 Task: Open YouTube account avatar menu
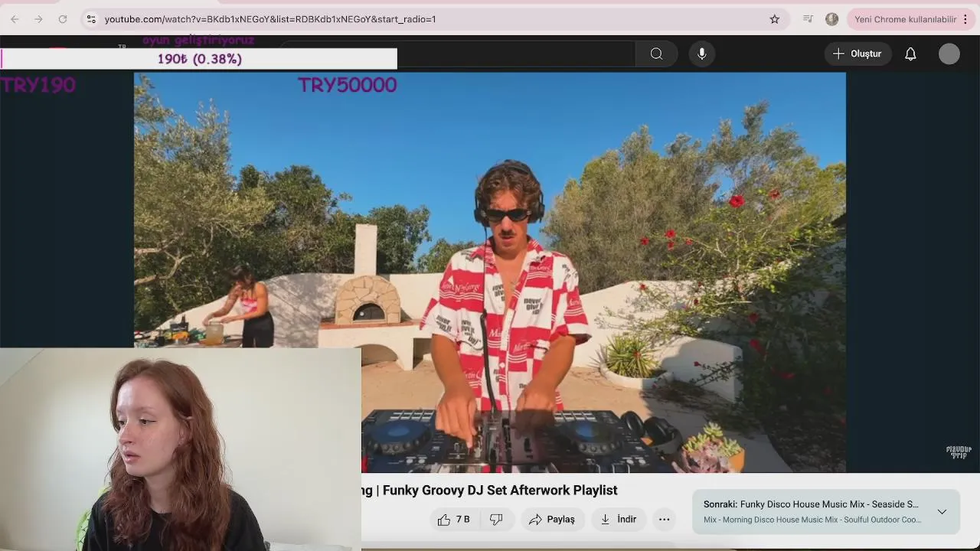pos(949,54)
